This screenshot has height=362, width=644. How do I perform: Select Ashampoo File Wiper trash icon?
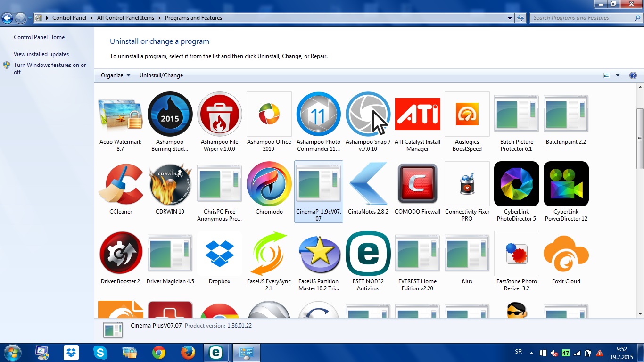click(220, 114)
